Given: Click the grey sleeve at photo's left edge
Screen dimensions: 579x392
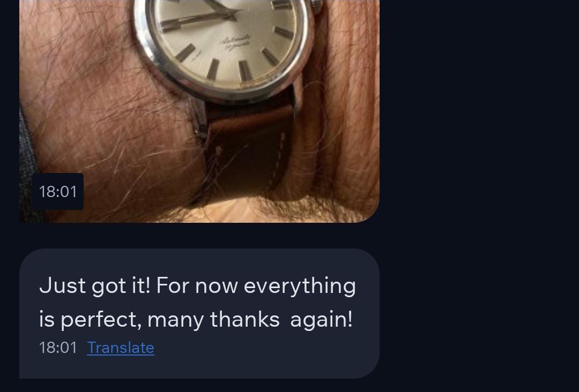Looking at the screenshot, I should tap(28, 166).
